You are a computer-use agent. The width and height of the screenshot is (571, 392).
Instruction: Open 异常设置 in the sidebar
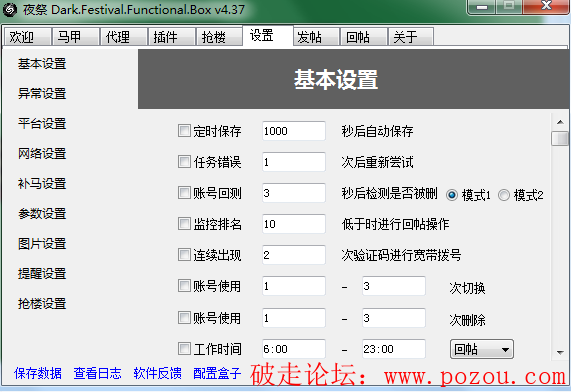pyautogui.click(x=42, y=94)
